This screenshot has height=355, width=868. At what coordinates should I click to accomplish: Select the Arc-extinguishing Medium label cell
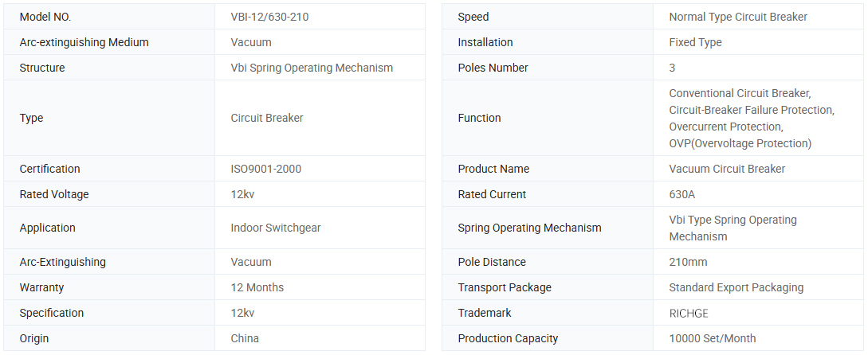coord(84,42)
